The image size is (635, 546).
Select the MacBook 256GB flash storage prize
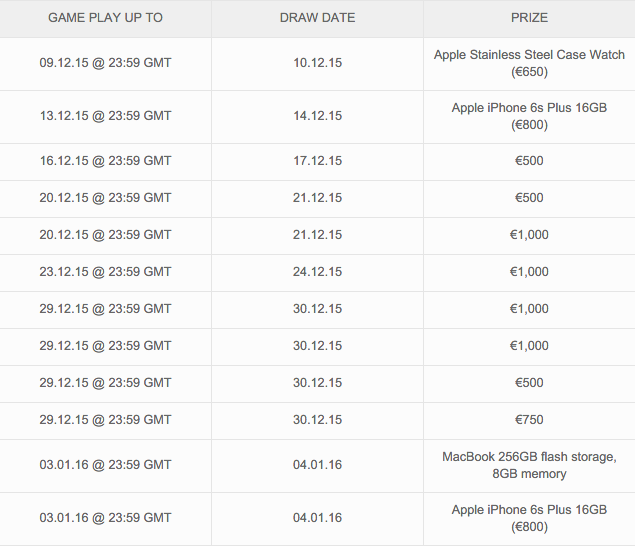click(x=529, y=465)
